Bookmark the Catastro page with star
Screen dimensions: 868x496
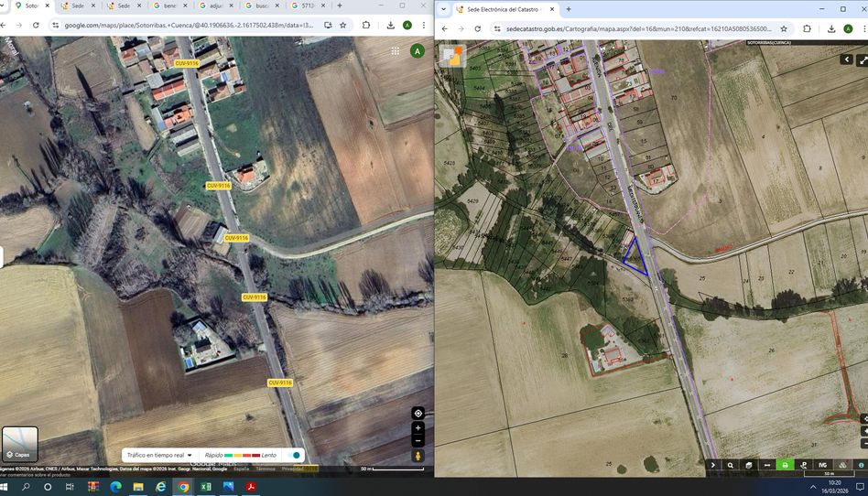tap(784, 28)
